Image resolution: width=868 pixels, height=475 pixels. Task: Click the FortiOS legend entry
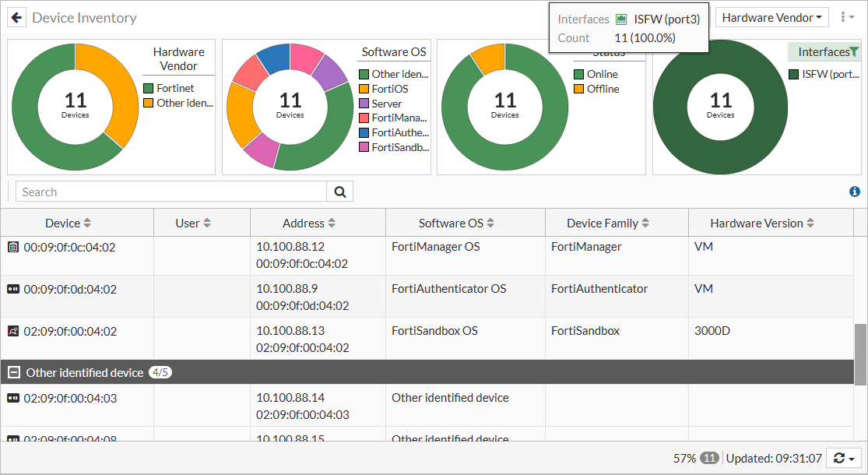(389, 89)
